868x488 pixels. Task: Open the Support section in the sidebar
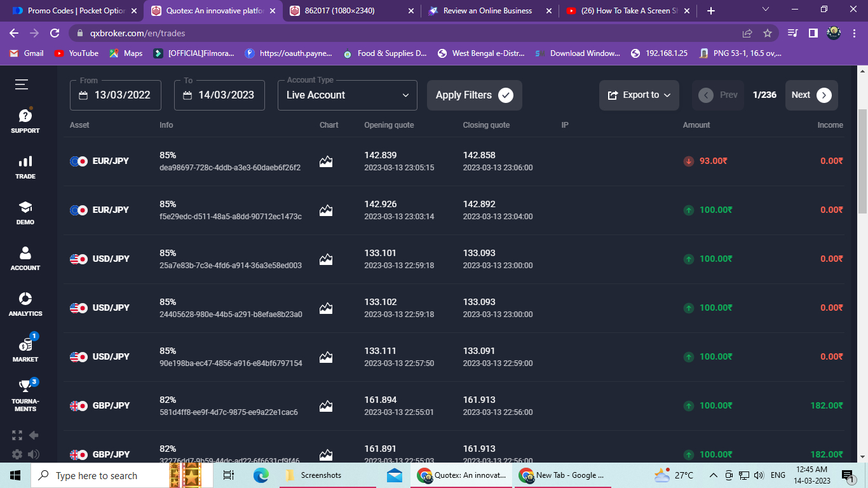25,121
